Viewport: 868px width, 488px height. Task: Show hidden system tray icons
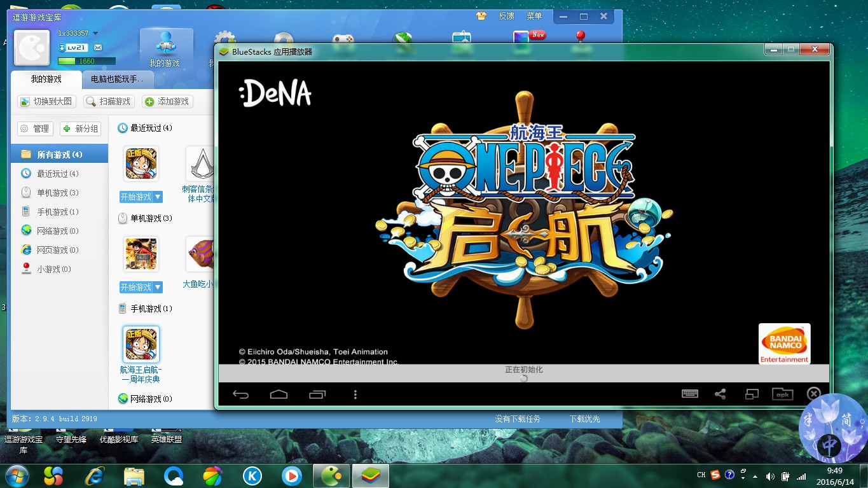(x=755, y=476)
